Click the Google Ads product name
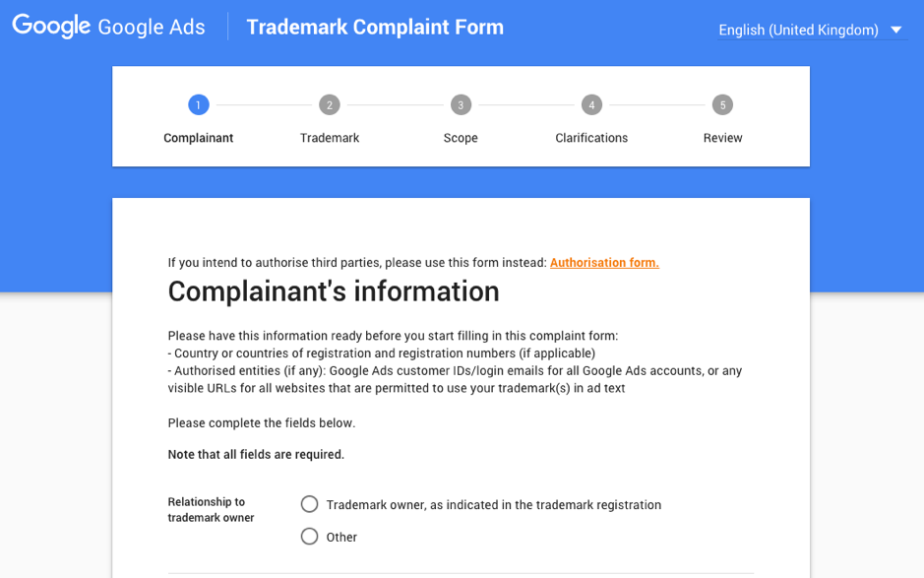The width and height of the screenshot is (924, 578). (152, 28)
